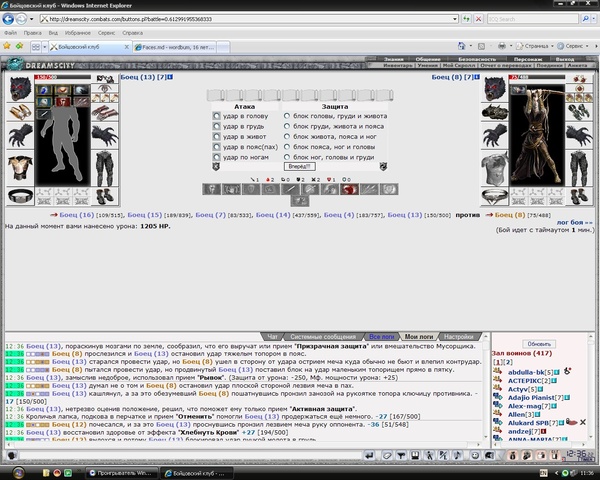Screen dimensions: 600x480
Task: Select block 'блок головы, груди и живота'
Action: point(287,115)
